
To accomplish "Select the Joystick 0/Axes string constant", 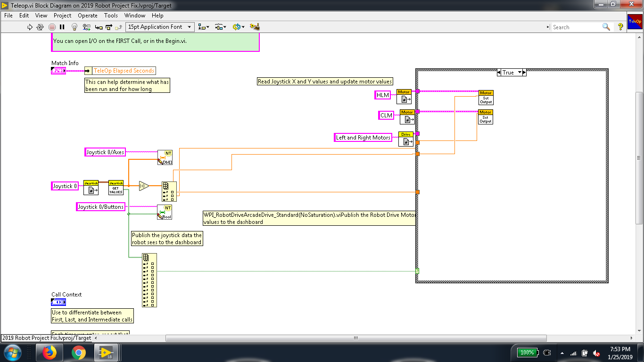I will point(105,152).
